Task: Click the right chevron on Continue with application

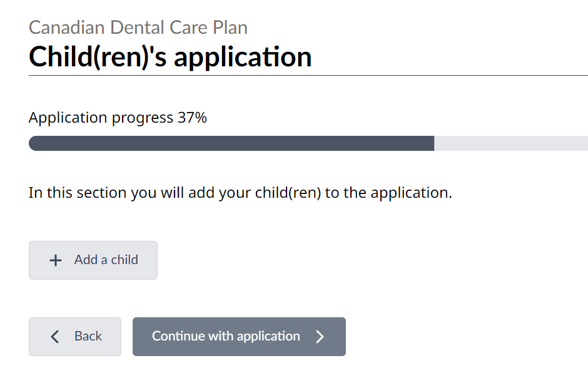Action: coord(320,337)
